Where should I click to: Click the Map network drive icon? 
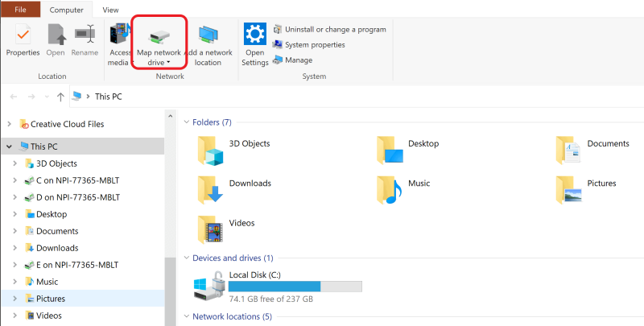click(x=158, y=35)
